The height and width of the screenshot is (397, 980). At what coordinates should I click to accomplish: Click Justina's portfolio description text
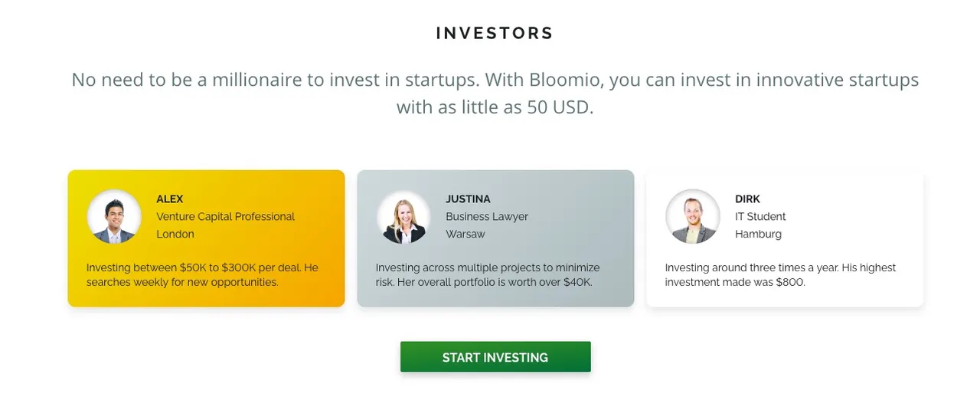tap(488, 275)
